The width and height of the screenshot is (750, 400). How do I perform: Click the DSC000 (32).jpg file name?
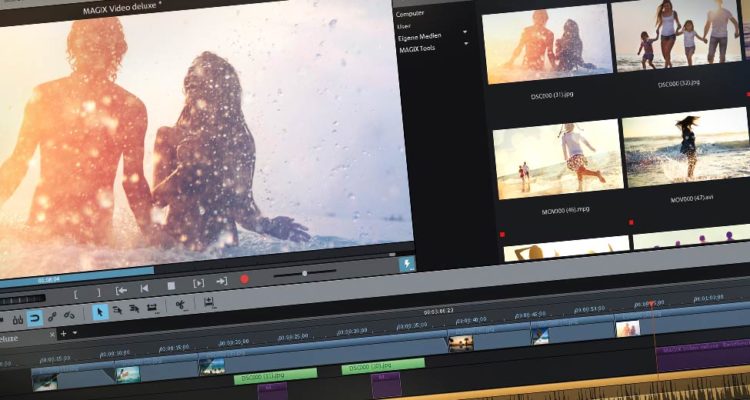pyautogui.click(x=679, y=84)
